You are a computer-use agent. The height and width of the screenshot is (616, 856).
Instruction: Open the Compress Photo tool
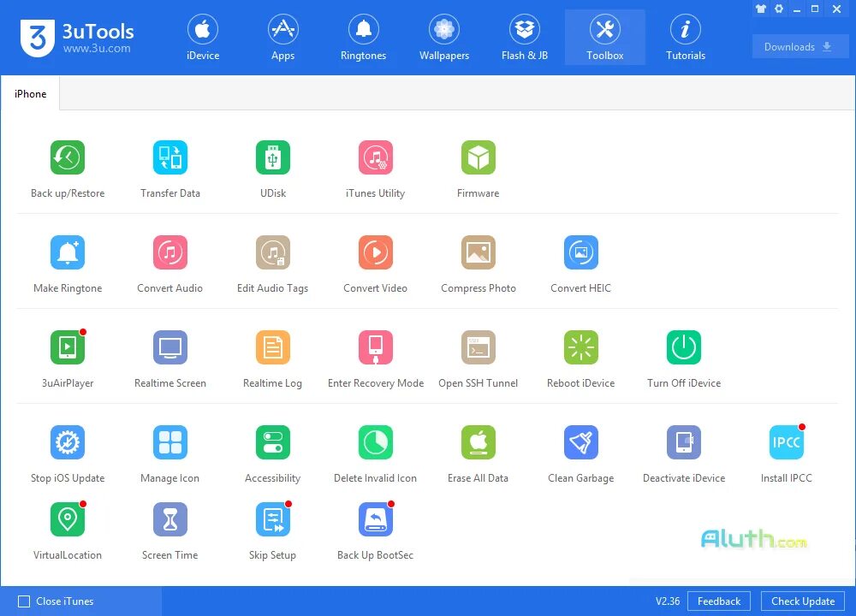[479, 252]
